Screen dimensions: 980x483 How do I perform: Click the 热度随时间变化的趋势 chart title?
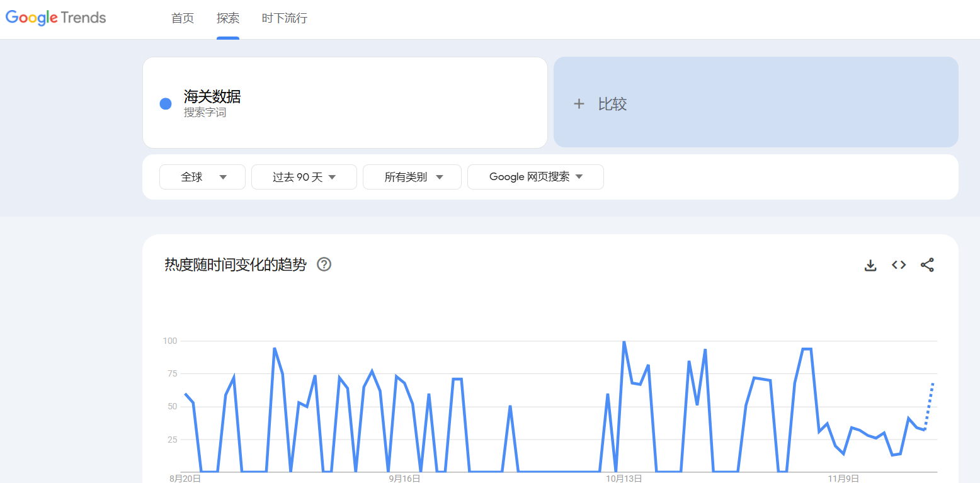[236, 265]
